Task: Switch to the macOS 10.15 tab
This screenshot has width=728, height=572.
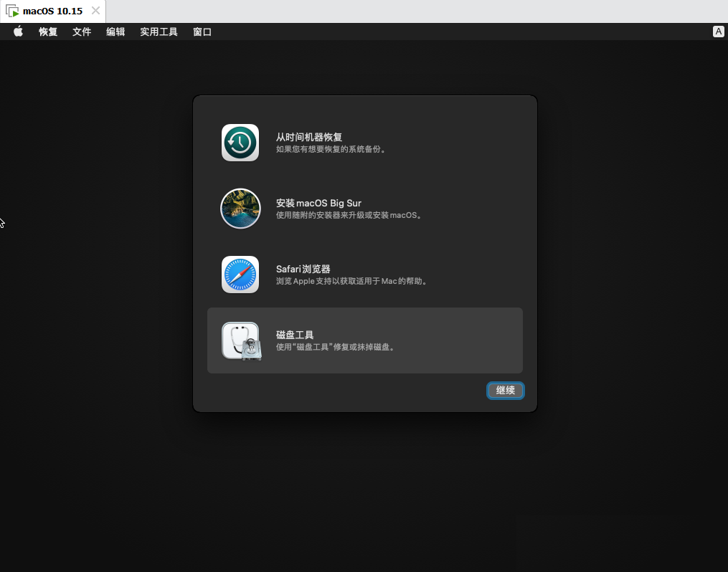Action: (52, 11)
